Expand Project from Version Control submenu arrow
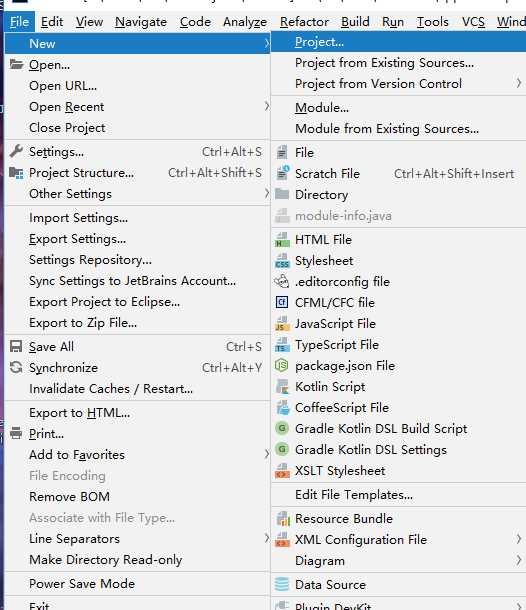Viewport: 526px width, 610px height. 518,83
